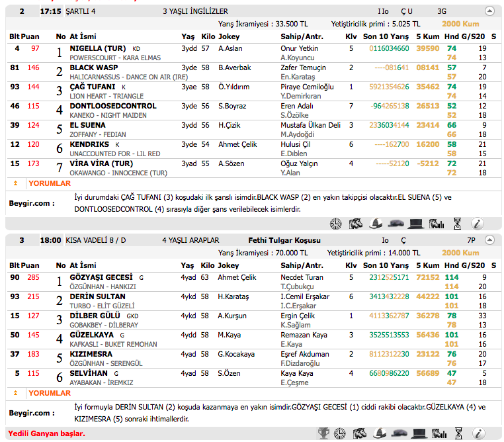Image resolution: width=504 pixels, height=442 pixels.
Task: Collapse race 3 using the header arrow
Action: pyautogui.click(x=489, y=241)
